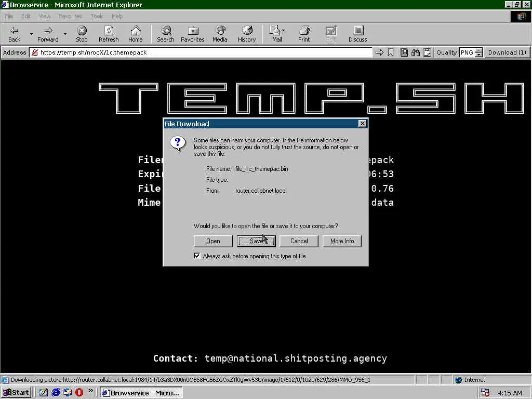Click the Mail toolbar icon
The height and width of the screenshot is (399, 532).
(274, 31)
